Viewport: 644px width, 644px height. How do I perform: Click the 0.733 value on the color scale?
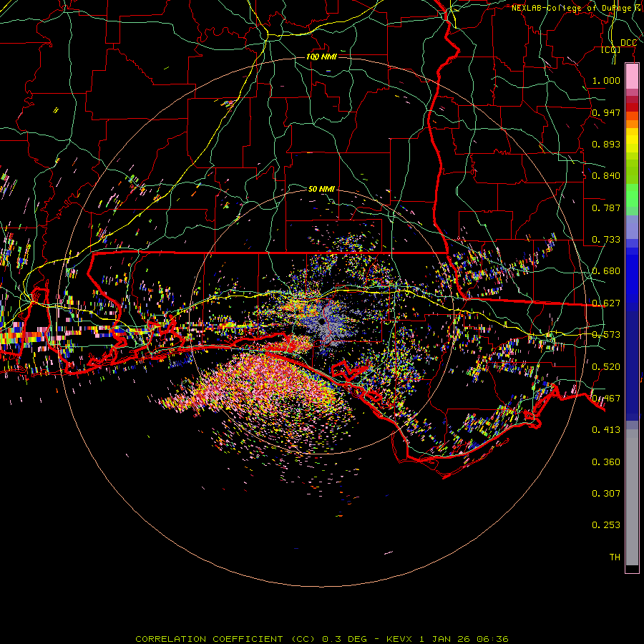click(x=606, y=240)
